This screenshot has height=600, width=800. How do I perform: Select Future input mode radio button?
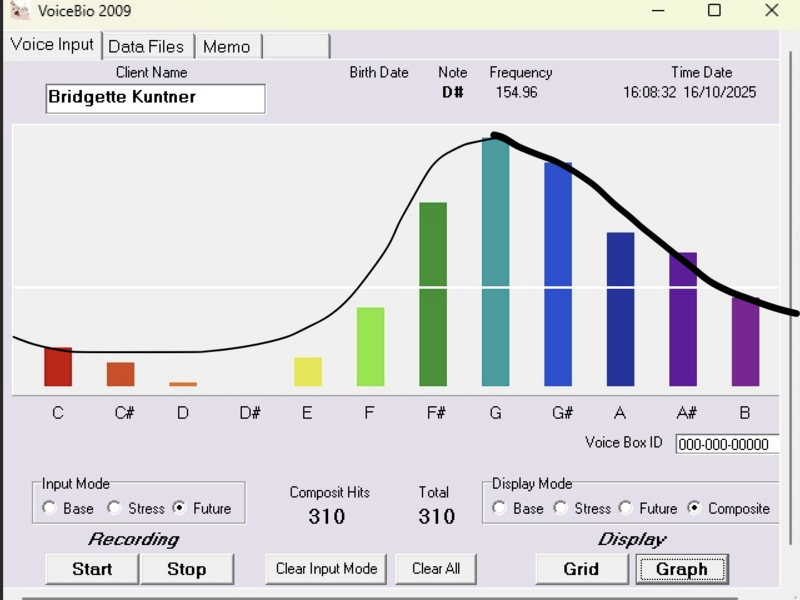pos(179,508)
